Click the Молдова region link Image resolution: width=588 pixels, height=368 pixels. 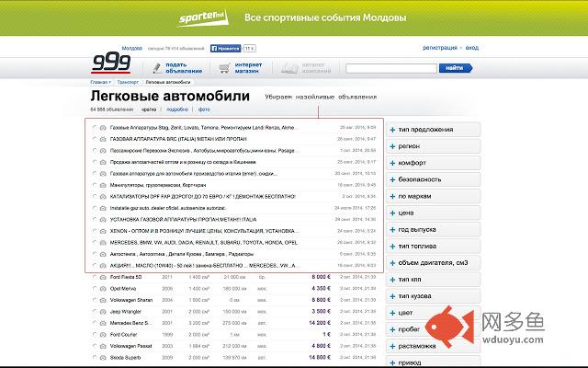[132, 48]
